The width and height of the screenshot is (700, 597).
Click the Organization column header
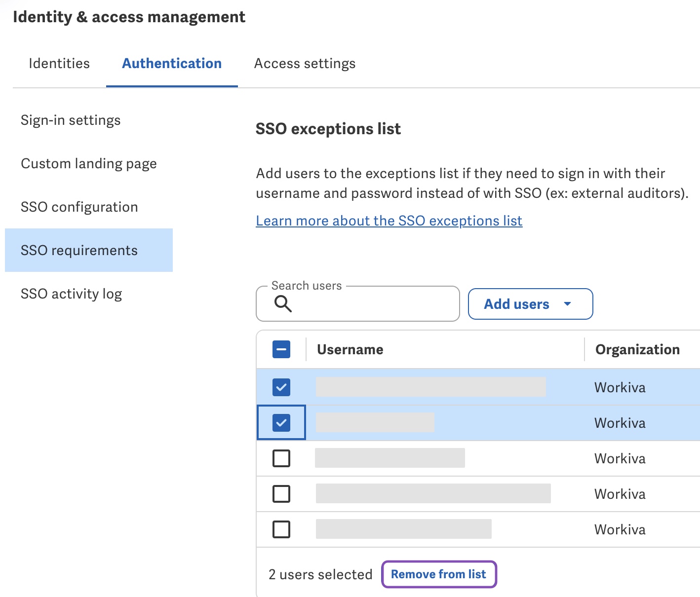pos(637,349)
